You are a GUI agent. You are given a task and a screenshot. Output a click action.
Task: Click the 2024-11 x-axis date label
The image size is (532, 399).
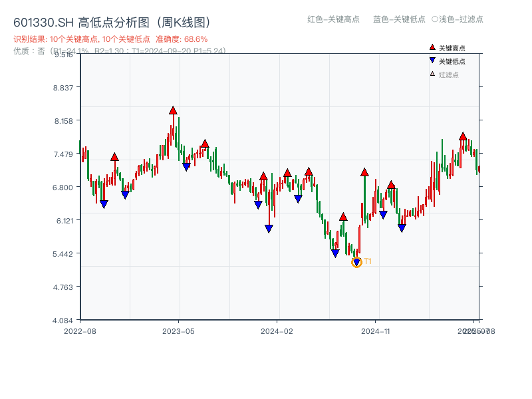coord(375,331)
